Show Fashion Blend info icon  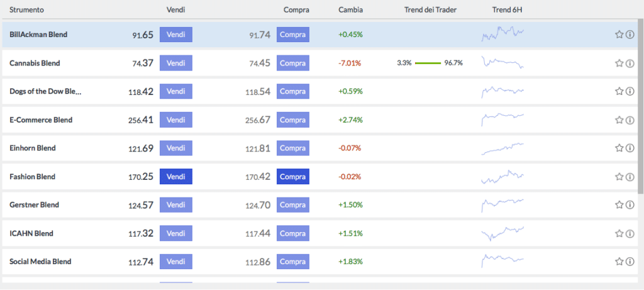630,177
